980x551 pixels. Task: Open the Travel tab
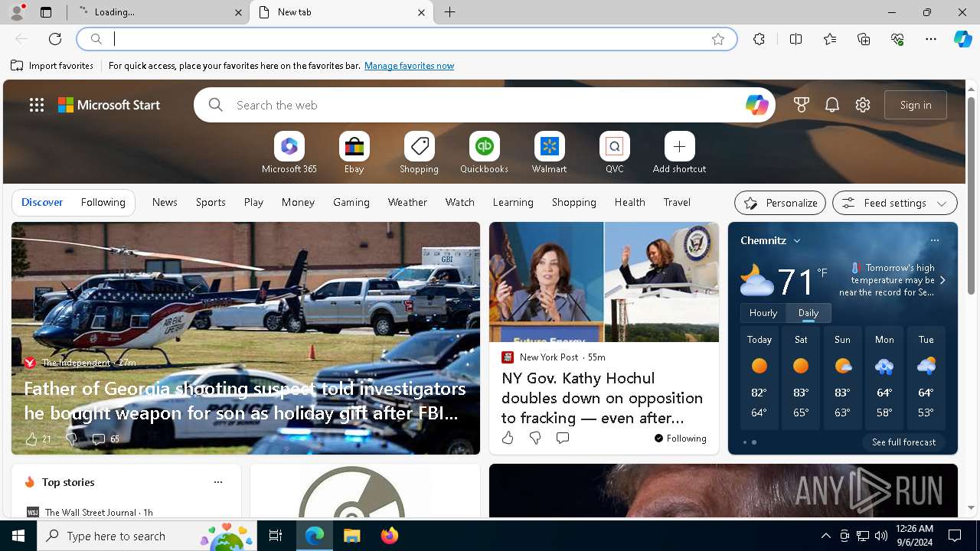(x=677, y=203)
